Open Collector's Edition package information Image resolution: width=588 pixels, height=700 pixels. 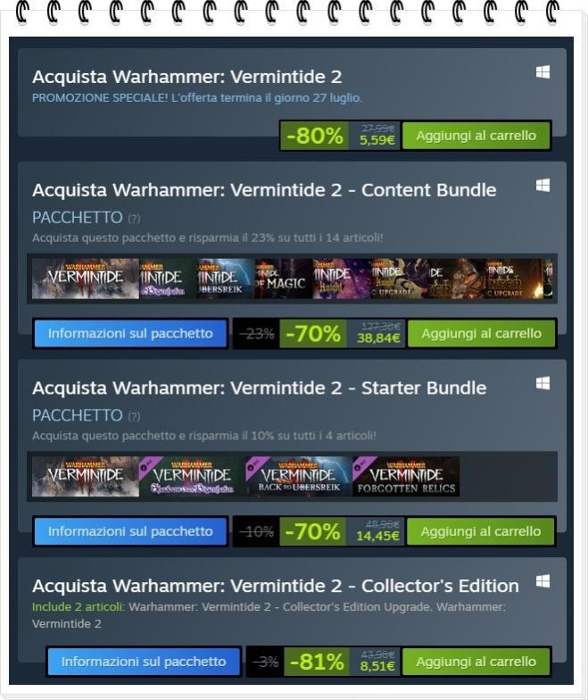click(144, 661)
